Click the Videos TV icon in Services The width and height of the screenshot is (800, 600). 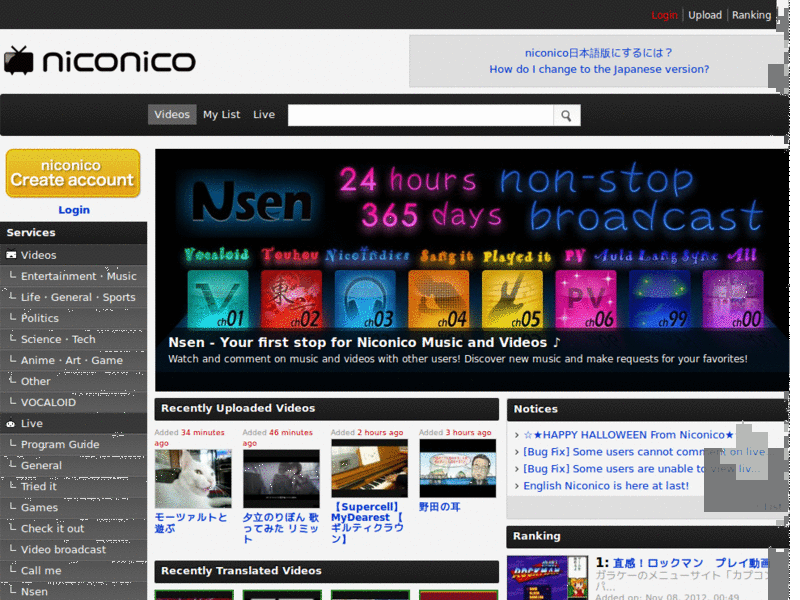(x=11, y=255)
